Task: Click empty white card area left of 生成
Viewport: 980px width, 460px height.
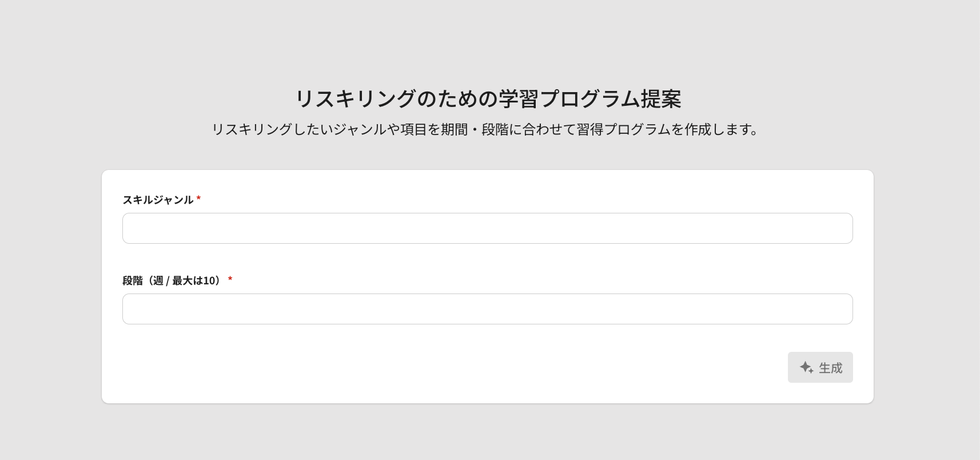Action: point(457,367)
